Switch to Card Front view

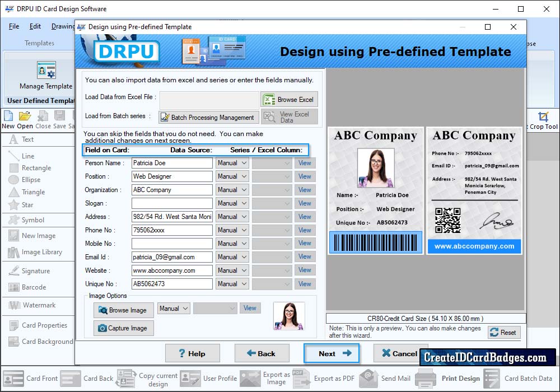click(x=30, y=379)
